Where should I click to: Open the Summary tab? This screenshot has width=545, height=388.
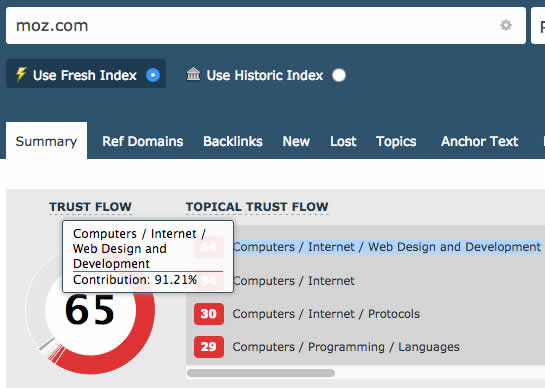(47, 141)
